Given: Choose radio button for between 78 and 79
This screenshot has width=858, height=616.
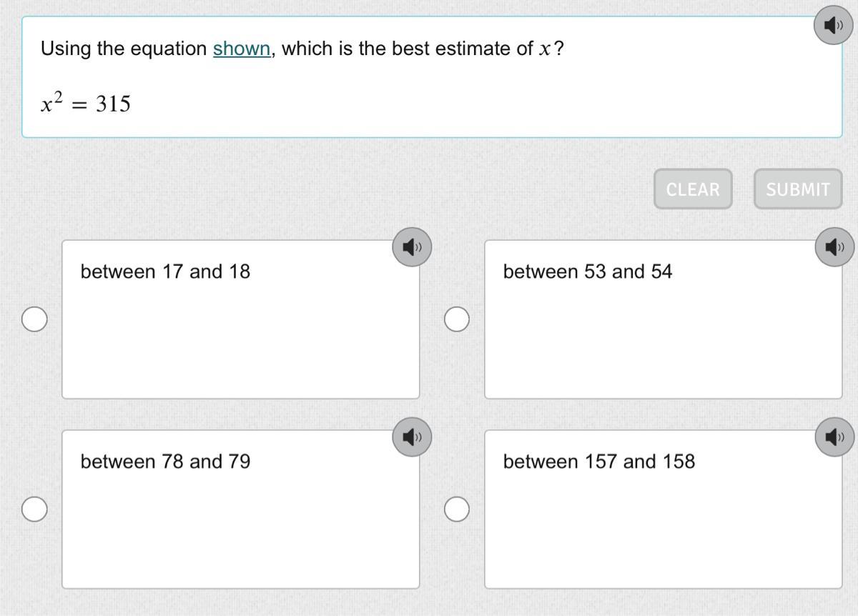Looking at the screenshot, I should click(x=34, y=510).
